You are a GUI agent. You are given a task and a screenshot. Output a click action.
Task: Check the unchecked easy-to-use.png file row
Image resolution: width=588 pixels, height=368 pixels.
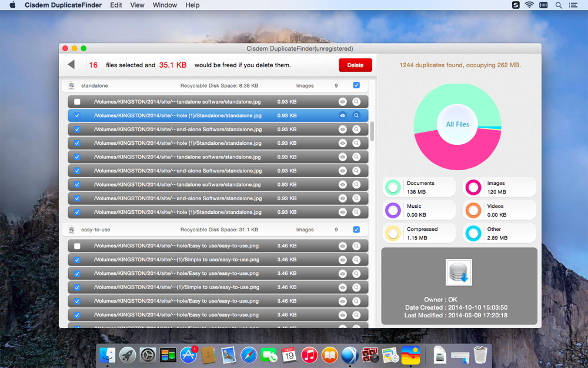tap(77, 246)
